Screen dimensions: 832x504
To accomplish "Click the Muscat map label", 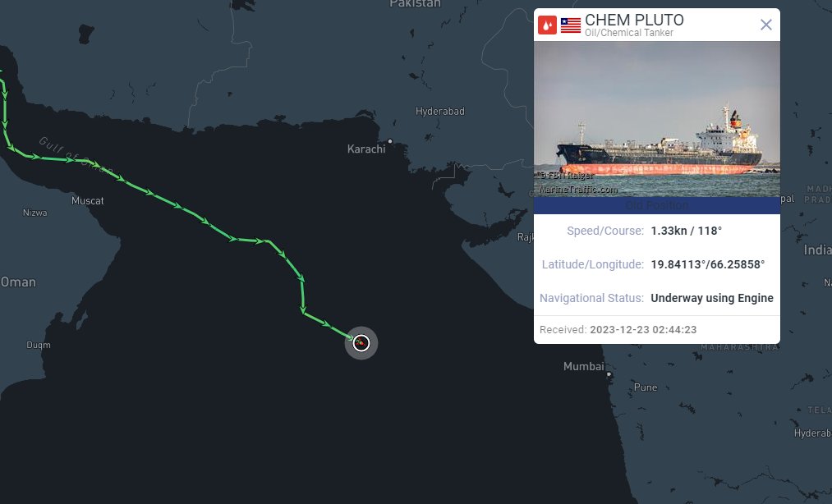I will point(88,201).
